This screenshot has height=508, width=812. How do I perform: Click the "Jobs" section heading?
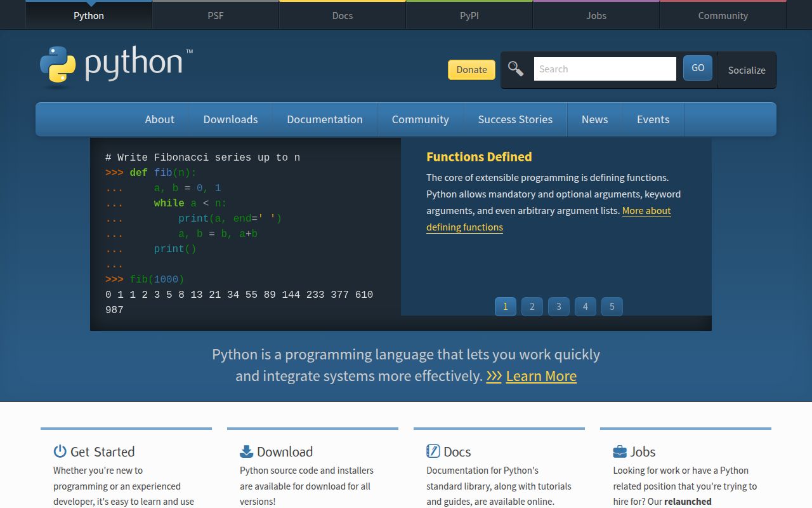643,451
